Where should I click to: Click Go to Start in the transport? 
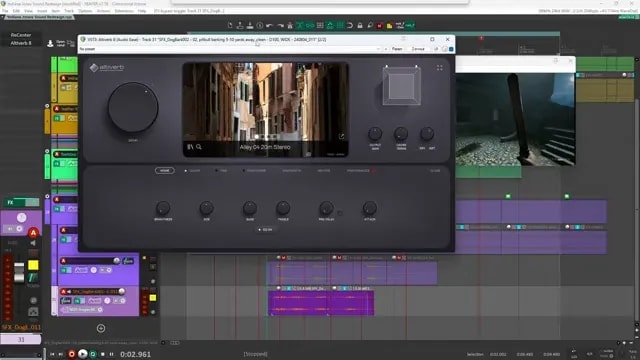[x=52, y=354]
